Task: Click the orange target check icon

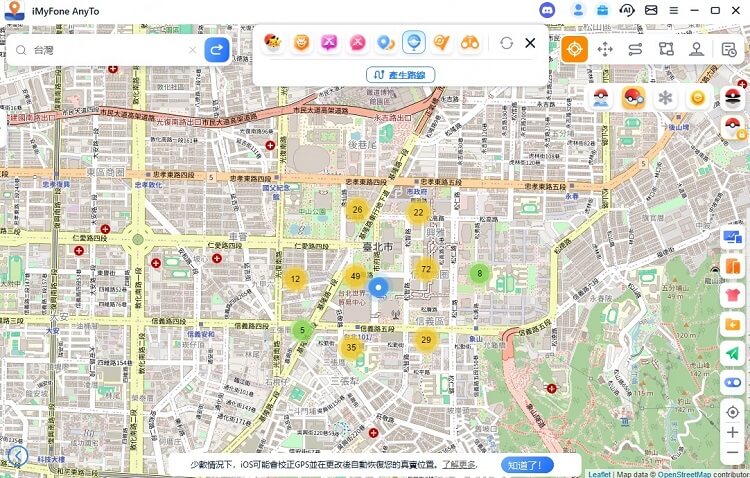Action: [x=441, y=43]
